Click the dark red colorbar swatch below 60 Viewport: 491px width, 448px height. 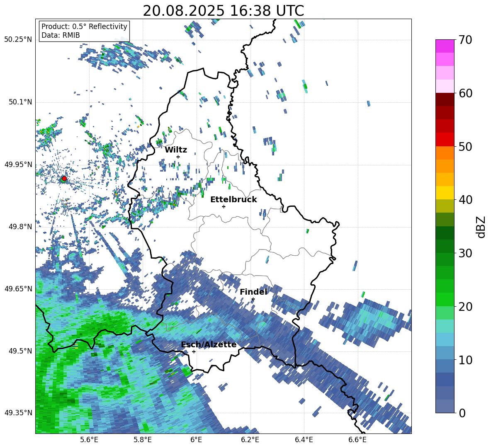click(445, 100)
